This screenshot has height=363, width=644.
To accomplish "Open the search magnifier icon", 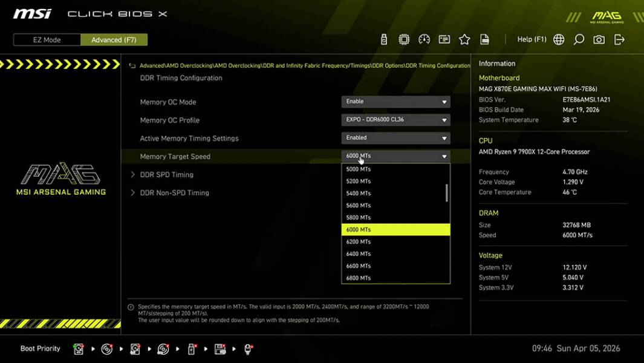I will pos(578,39).
